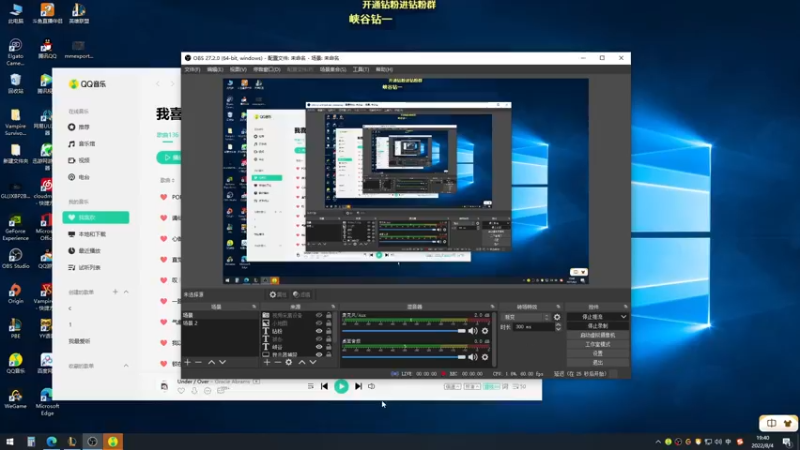Toggle visibility of 显示器捕获 source
The image size is (800, 450).
coord(319,355)
